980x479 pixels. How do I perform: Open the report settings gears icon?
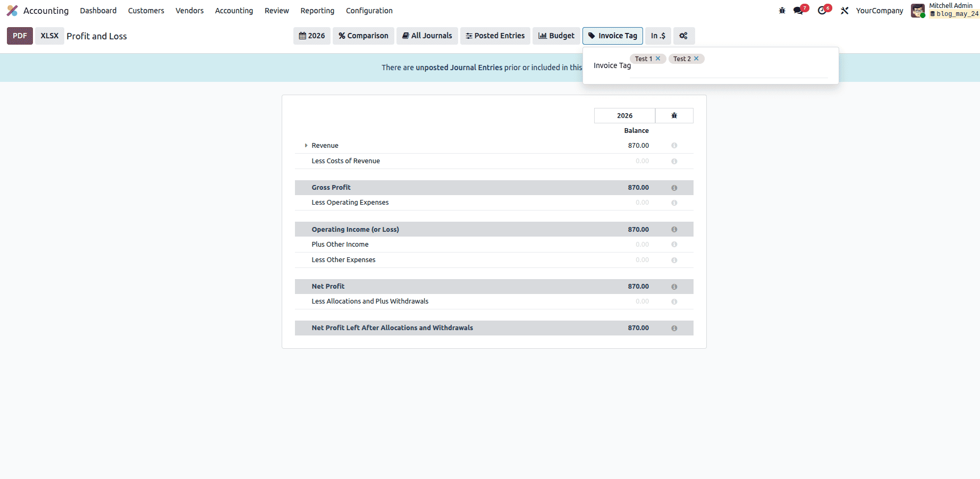(683, 36)
